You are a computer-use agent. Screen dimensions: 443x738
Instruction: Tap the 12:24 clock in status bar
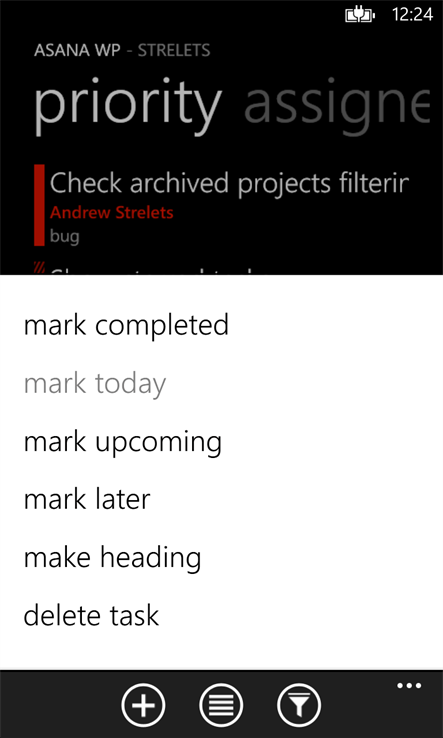click(412, 15)
